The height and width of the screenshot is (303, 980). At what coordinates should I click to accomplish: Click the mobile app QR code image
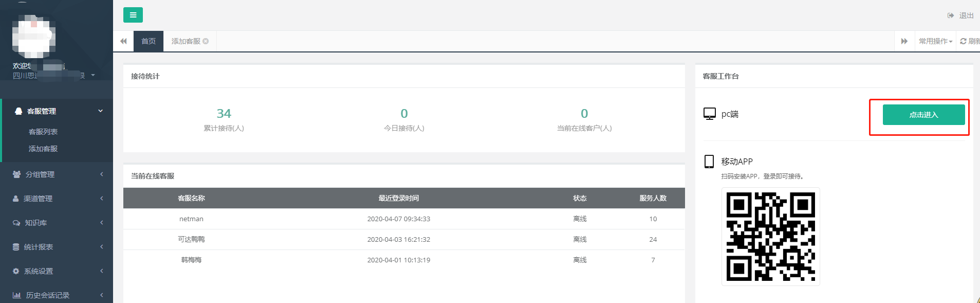770,237
